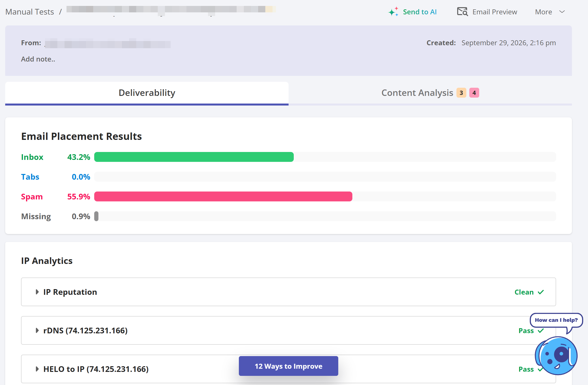
Task: Click the green Inbox progress bar
Action: (x=194, y=157)
